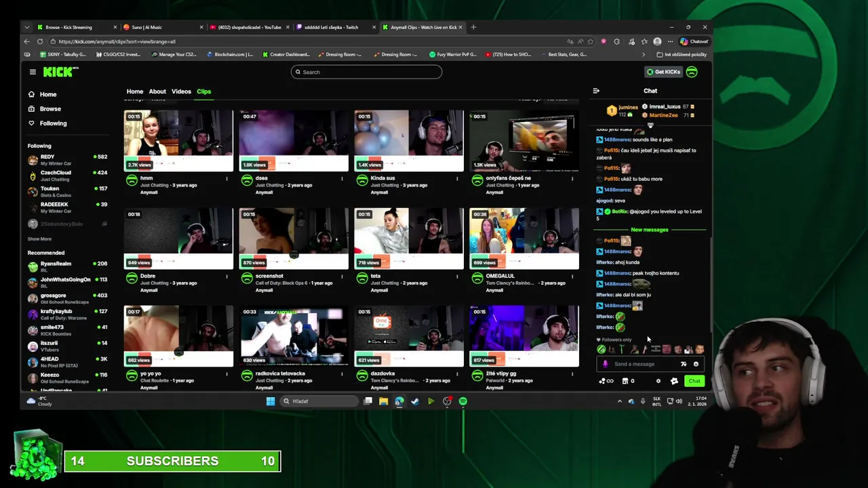Open Task View on the taskbar

[x=368, y=401]
